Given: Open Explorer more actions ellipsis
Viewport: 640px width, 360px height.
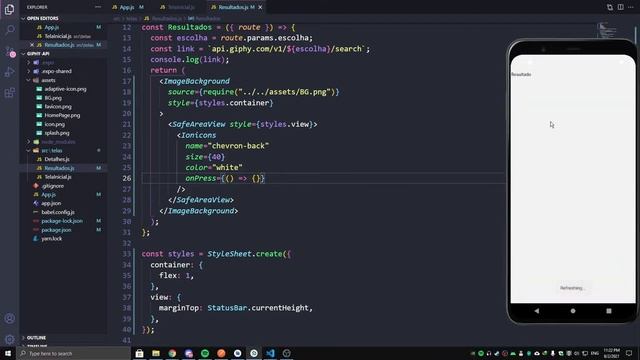Looking at the screenshot, I should click(98, 7).
